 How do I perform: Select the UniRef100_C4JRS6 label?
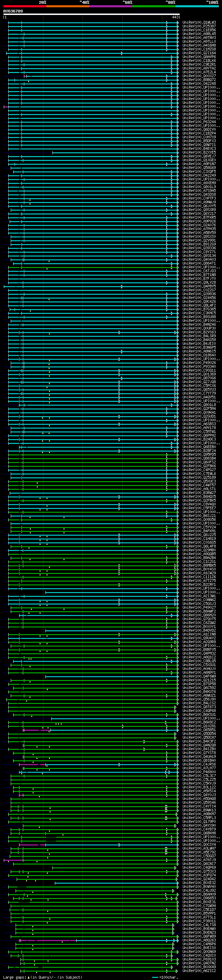click(x=199, y=764)
